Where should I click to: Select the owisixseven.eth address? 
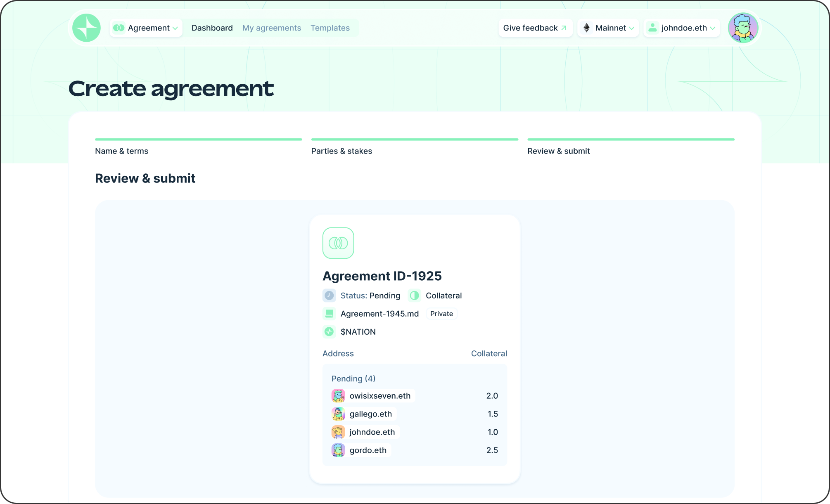(380, 396)
